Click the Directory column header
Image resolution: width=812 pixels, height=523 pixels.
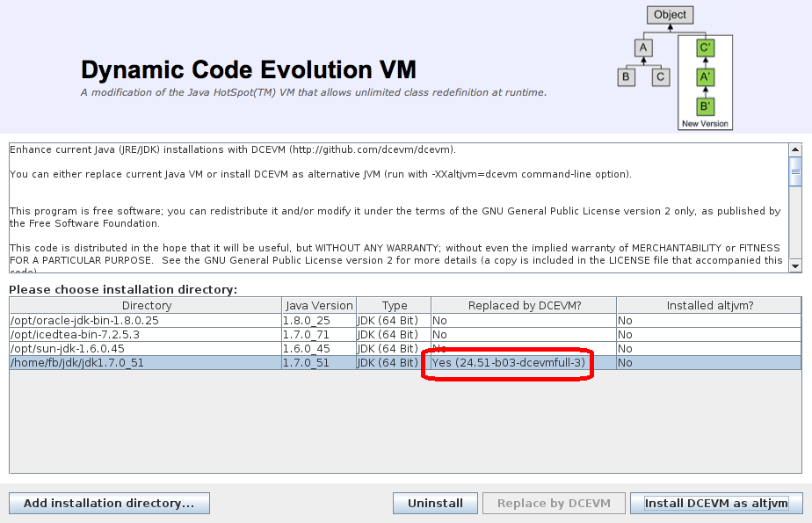coord(146,306)
